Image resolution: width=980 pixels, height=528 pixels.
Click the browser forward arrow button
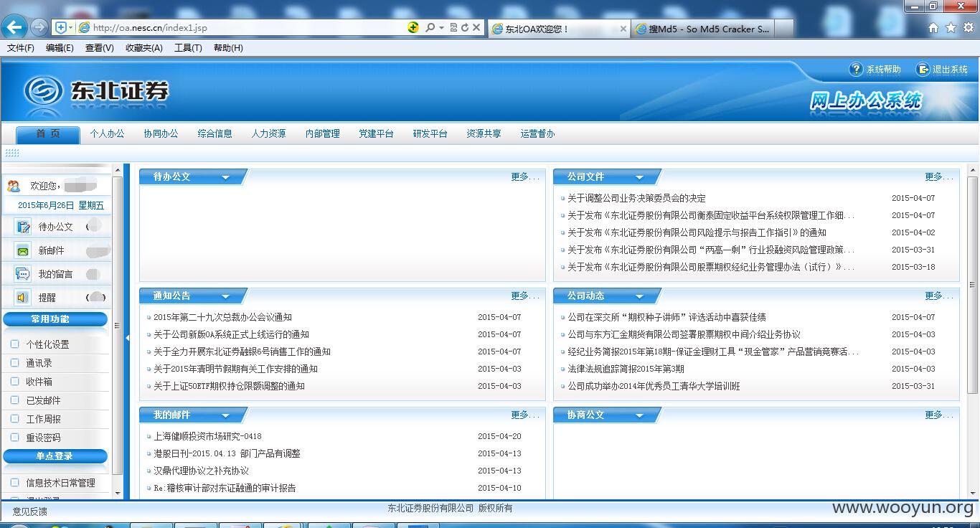[x=39, y=27]
